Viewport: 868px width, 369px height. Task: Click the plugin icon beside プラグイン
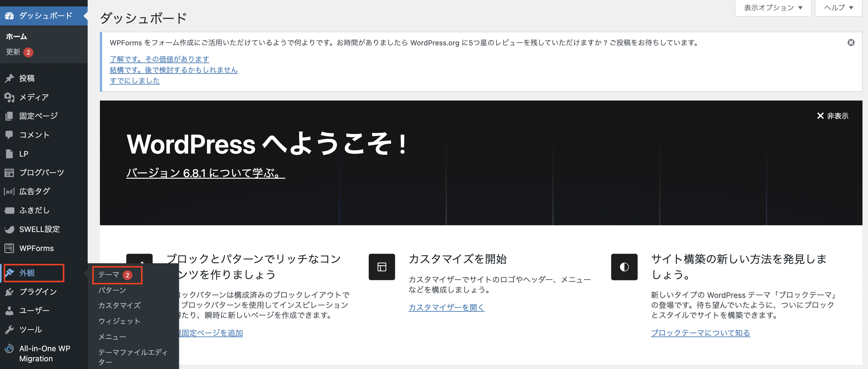pyautogui.click(x=10, y=291)
